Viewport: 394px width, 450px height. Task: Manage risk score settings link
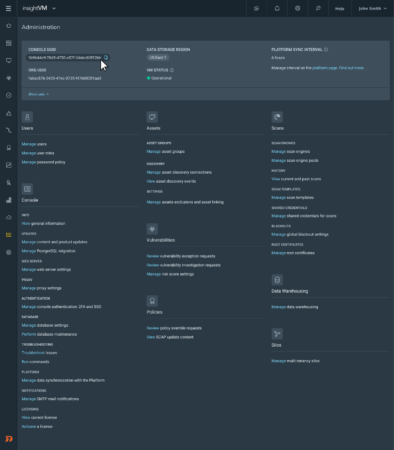click(170, 274)
